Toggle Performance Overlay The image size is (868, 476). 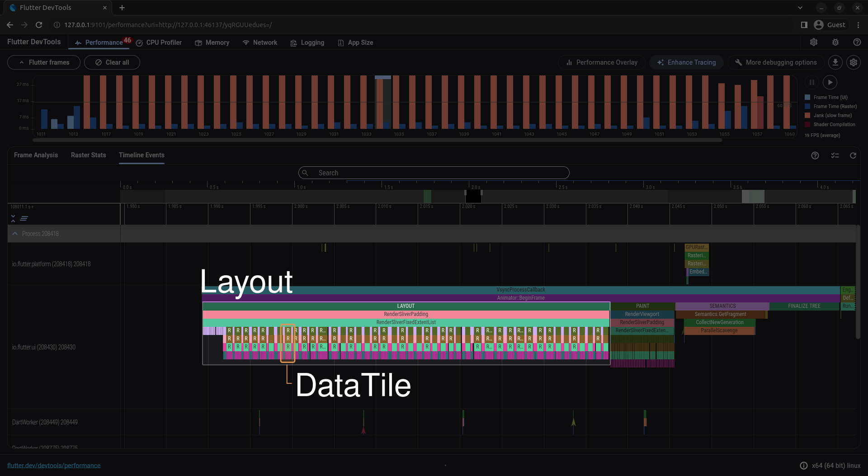click(602, 62)
